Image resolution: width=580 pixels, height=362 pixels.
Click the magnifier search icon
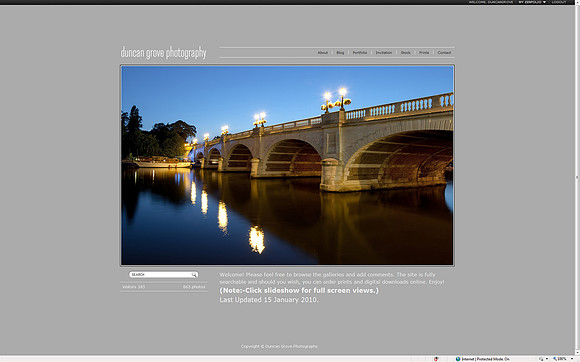(194, 275)
